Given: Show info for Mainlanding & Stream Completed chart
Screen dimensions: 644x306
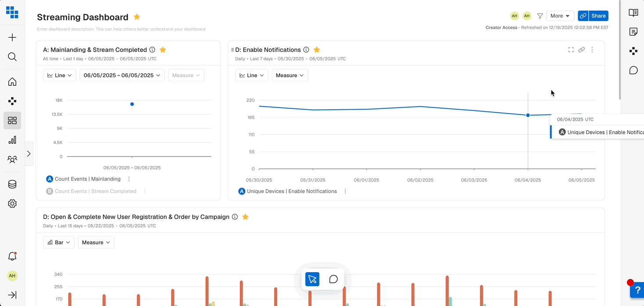Looking at the screenshot, I should click(152, 50).
